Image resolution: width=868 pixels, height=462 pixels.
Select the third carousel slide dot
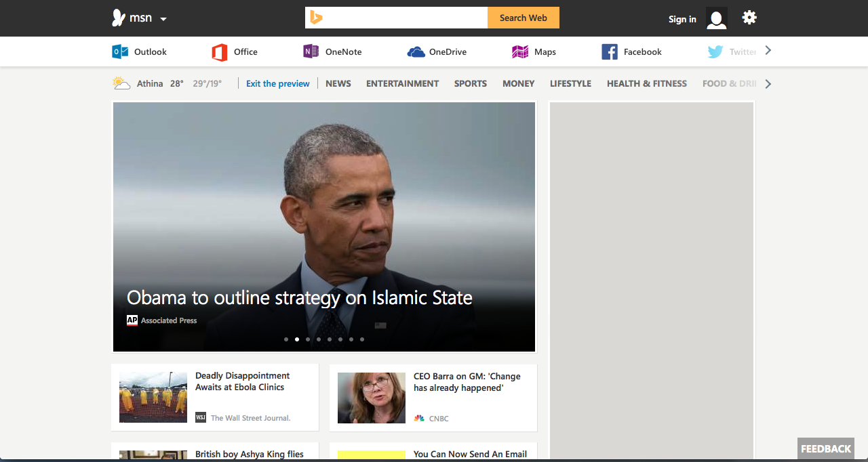pyautogui.click(x=308, y=339)
